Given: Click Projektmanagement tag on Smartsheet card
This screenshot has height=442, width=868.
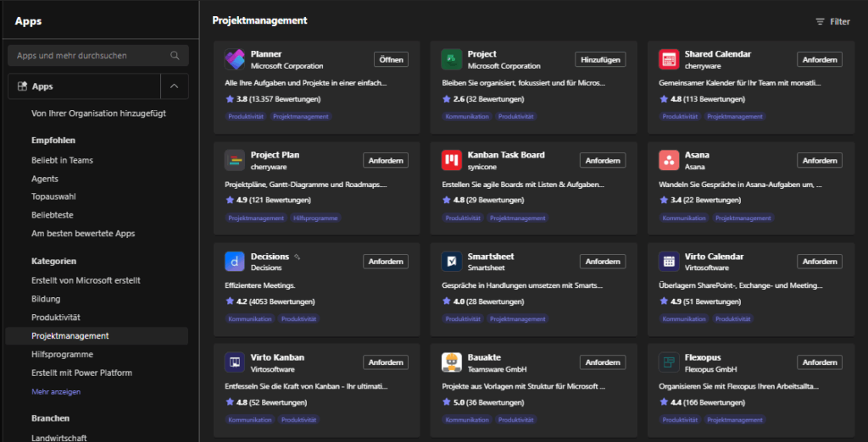Looking at the screenshot, I should (518, 319).
